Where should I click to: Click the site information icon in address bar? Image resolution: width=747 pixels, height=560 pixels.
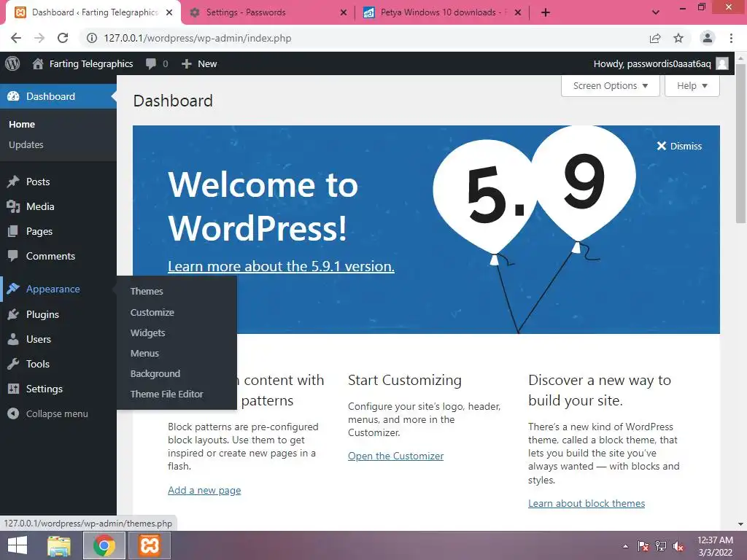pyautogui.click(x=91, y=38)
